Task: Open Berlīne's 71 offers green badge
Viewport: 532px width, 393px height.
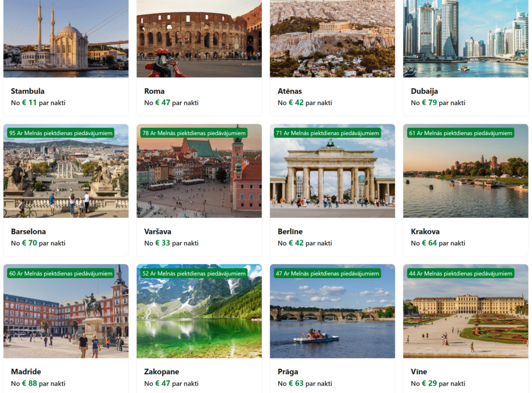Action: coord(327,133)
